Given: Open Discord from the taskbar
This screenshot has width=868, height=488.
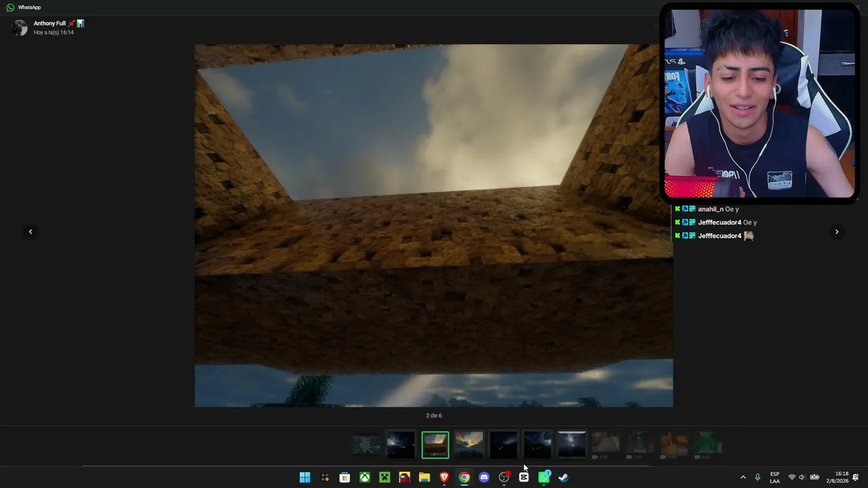Looking at the screenshot, I should click(x=484, y=477).
